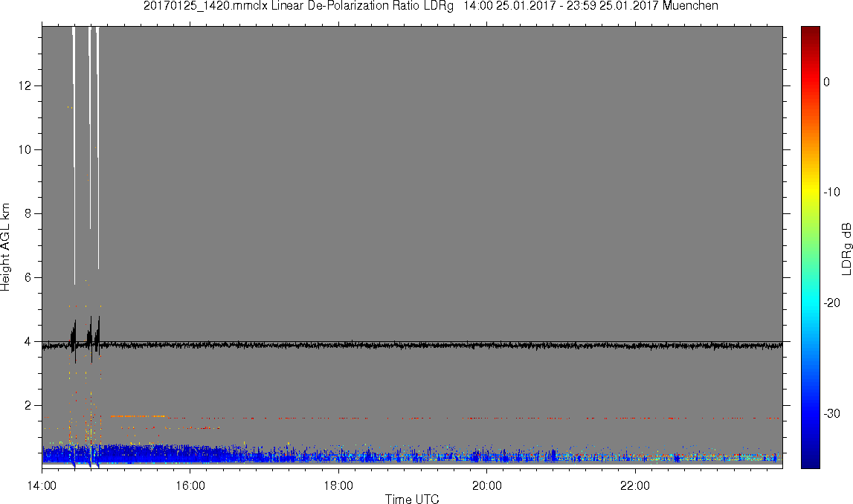Click the height tick label 12
This screenshot has width=853, height=504.
point(25,86)
